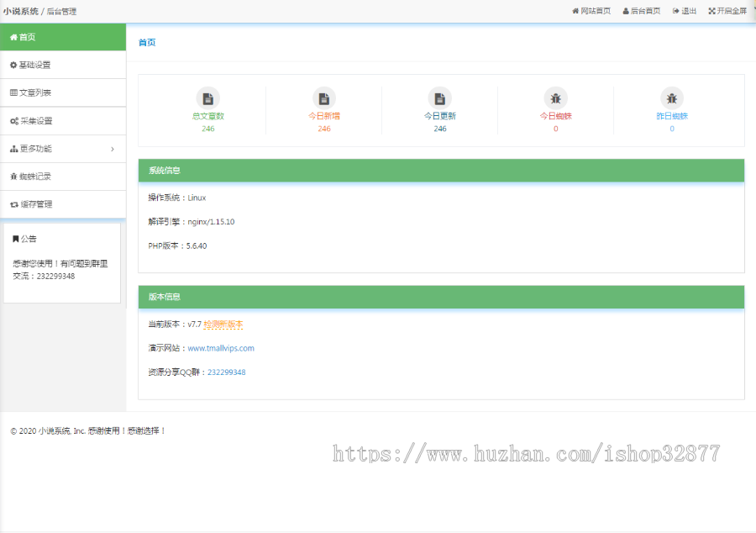This screenshot has height=533, width=756.
Task: Click the 总文章数 document stat icon
Action: (x=207, y=97)
